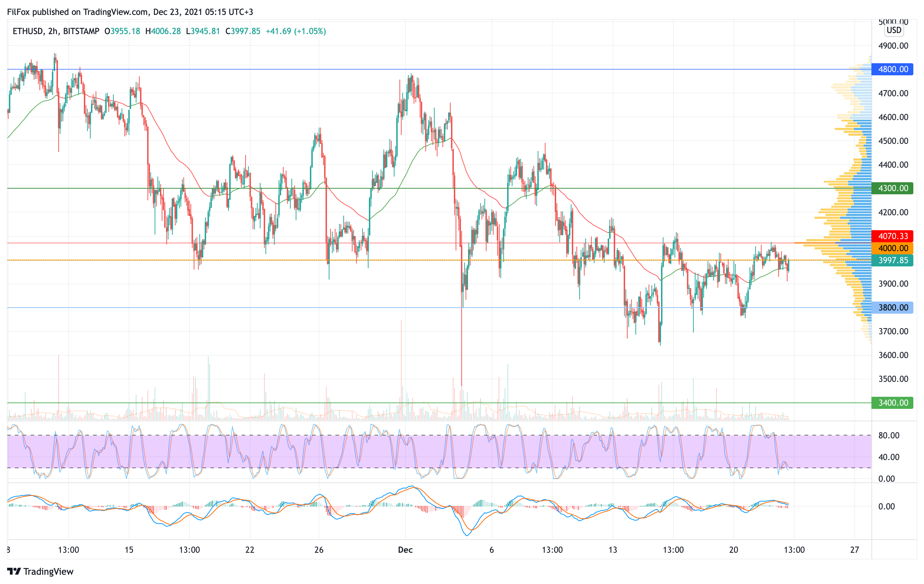
Task: Click the 80.00 stochastic scale value
Action: click(x=889, y=435)
